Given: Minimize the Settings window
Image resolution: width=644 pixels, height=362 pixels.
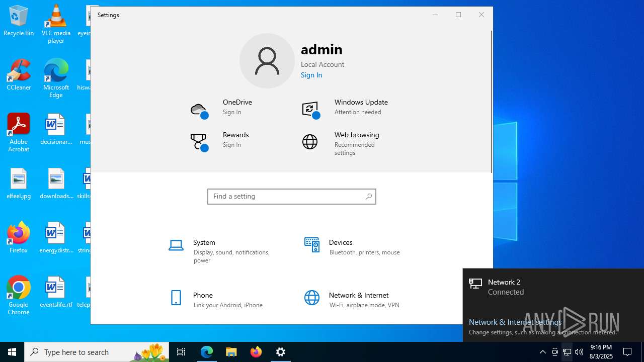Looking at the screenshot, I should coord(435,15).
